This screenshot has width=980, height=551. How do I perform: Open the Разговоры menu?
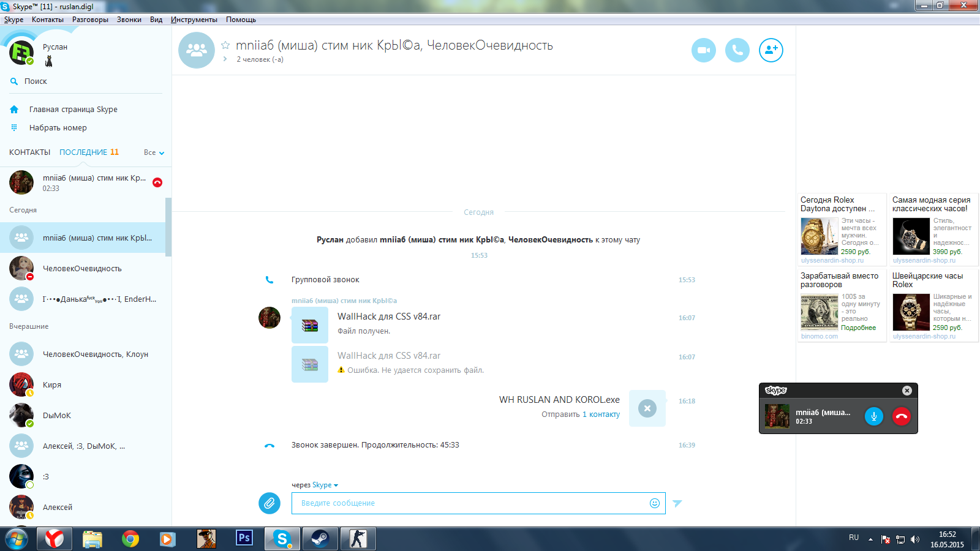pyautogui.click(x=90, y=20)
